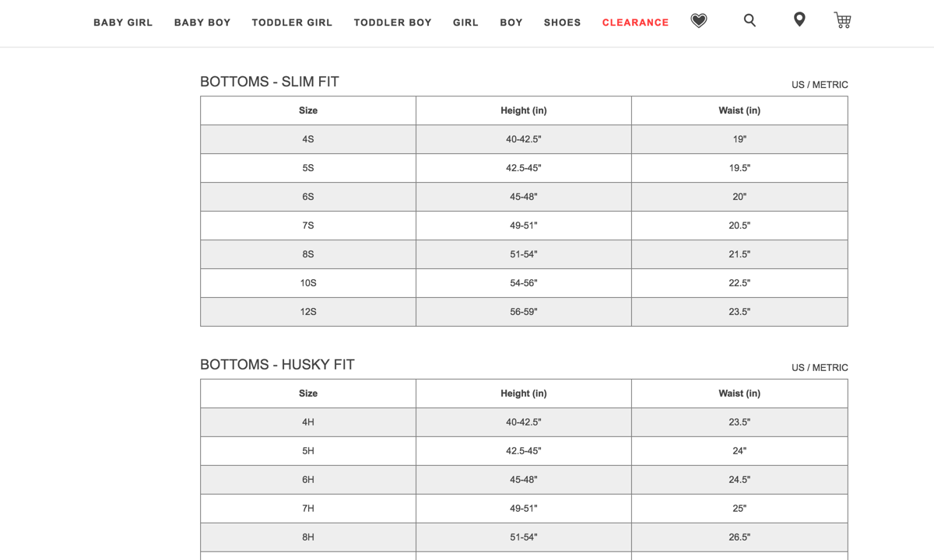The width and height of the screenshot is (934, 560).
Task: Browse the Shoes section
Action: click(562, 23)
